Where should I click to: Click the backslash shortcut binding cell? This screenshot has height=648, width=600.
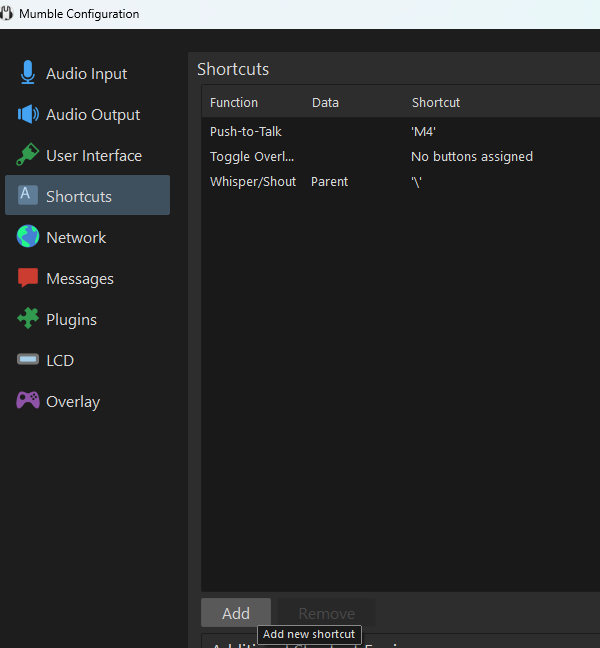tap(416, 182)
